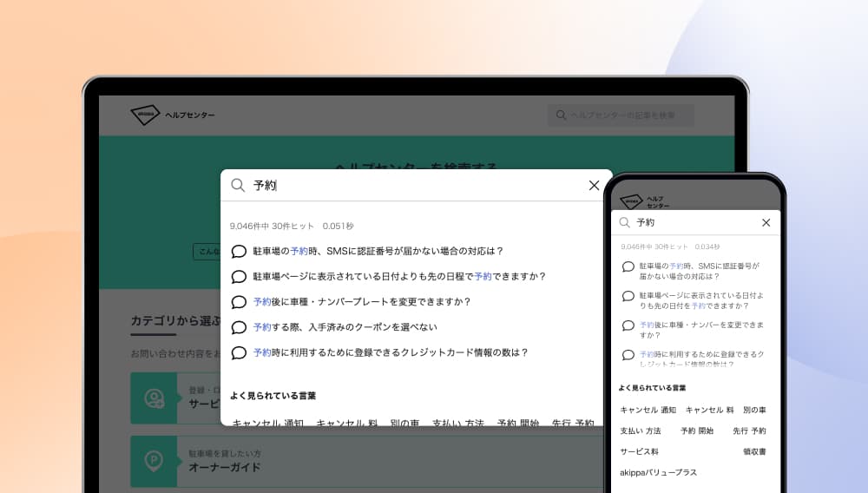Image resolution: width=868 pixels, height=493 pixels.
Task: Open result 表示されている日付よりも先の日程 on laptop
Action: (399, 277)
